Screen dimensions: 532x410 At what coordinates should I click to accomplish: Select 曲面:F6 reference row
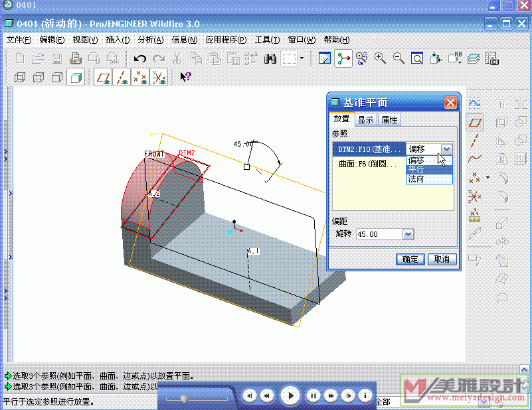[x=369, y=165]
